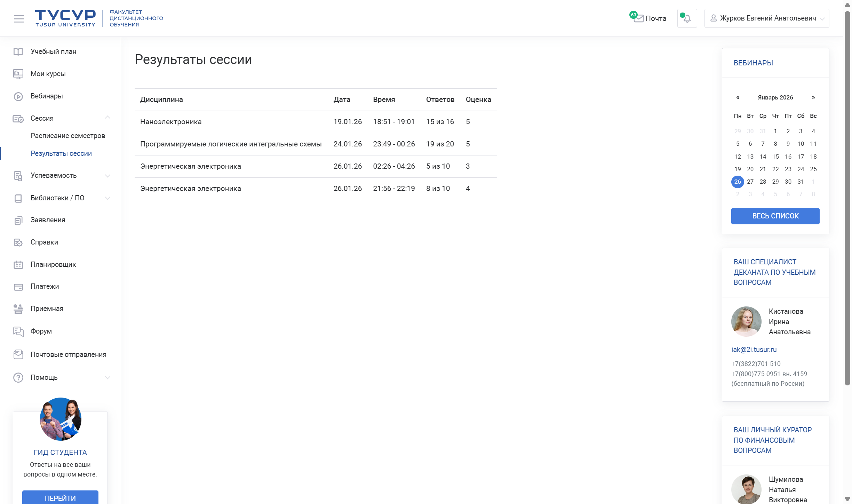Image resolution: width=852 pixels, height=504 pixels.
Task: Collapse the Сессия menu section
Action: pyautogui.click(x=108, y=118)
